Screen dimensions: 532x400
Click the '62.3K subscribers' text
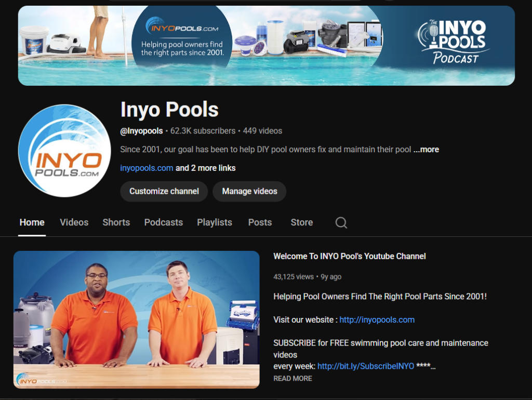tap(203, 131)
